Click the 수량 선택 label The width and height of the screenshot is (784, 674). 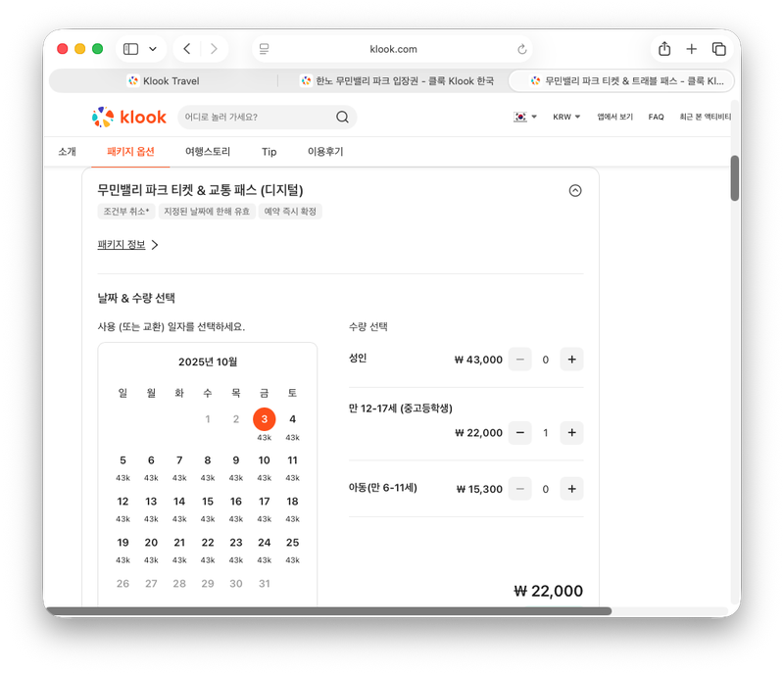[x=368, y=327]
